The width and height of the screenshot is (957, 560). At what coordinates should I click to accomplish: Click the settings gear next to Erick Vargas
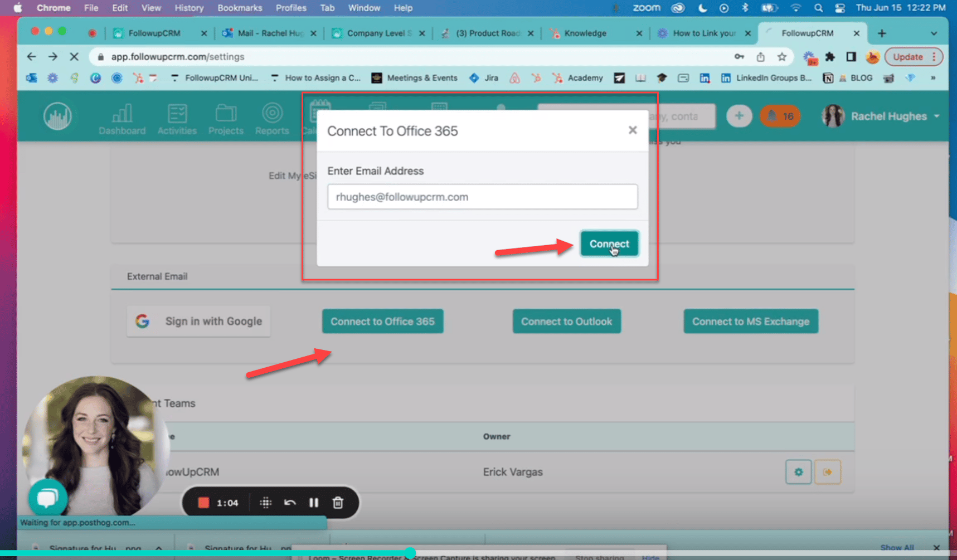coord(798,471)
